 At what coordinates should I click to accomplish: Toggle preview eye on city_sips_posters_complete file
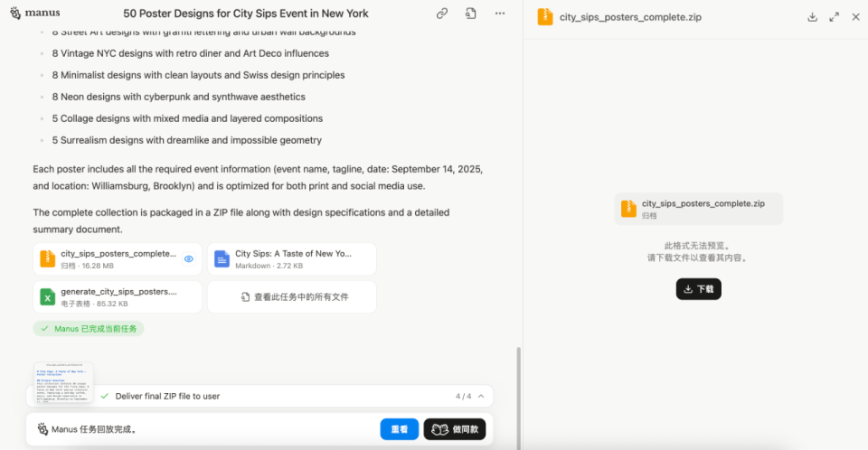click(x=189, y=259)
